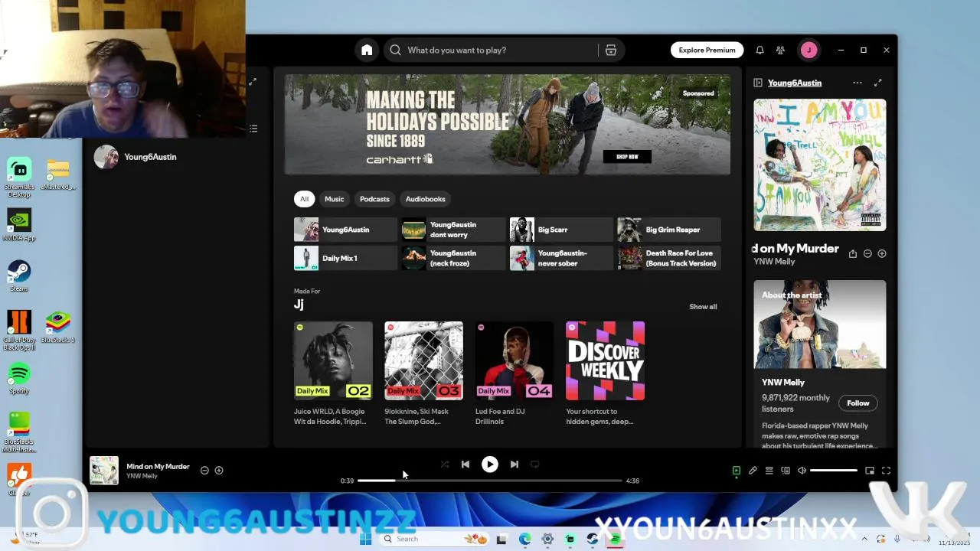Open Young6Austin link in Now Playing panel
The width and height of the screenshot is (980, 551).
(x=795, y=83)
